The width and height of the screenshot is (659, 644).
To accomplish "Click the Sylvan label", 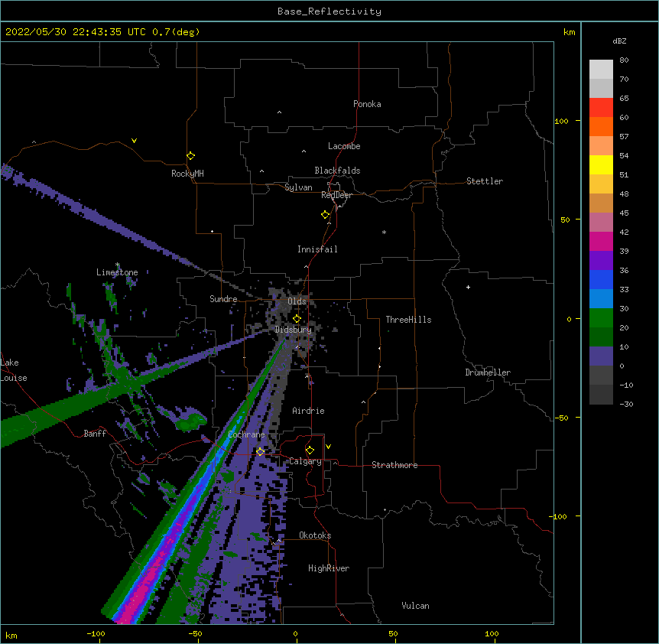I will pos(298,187).
